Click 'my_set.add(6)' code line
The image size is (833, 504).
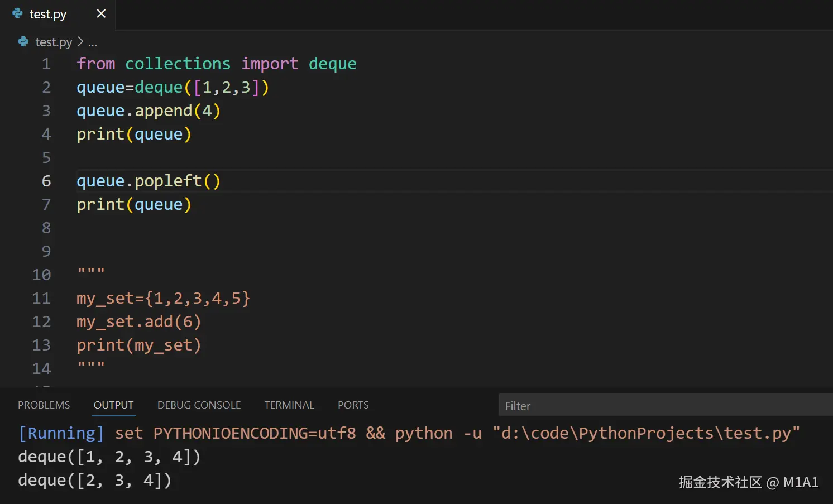pos(139,322)
